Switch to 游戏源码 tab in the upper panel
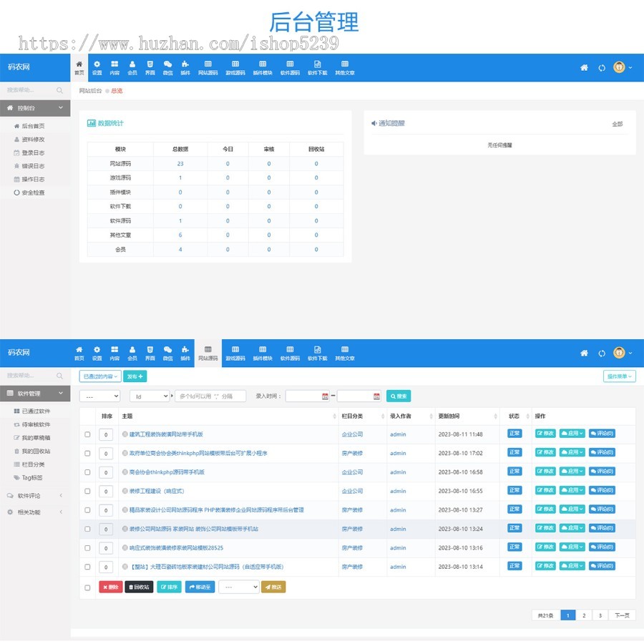Image resolution: width=644 pixels, height=644 pixels. pyautogui.click(x=235, y=68)
